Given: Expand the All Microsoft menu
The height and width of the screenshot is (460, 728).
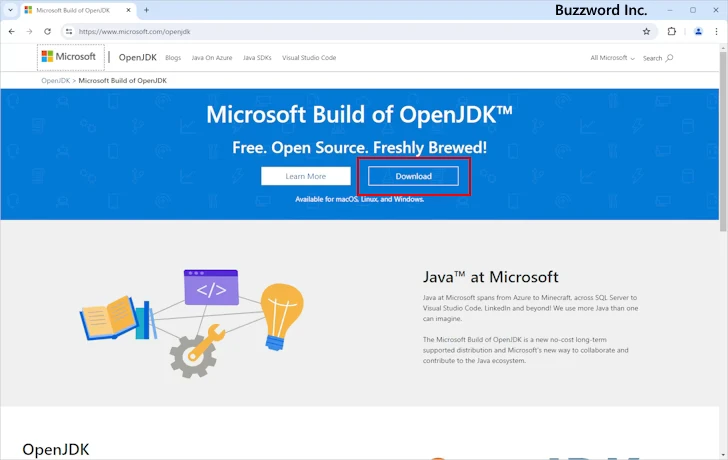Looking at the screenshot, I should point(612,58).
